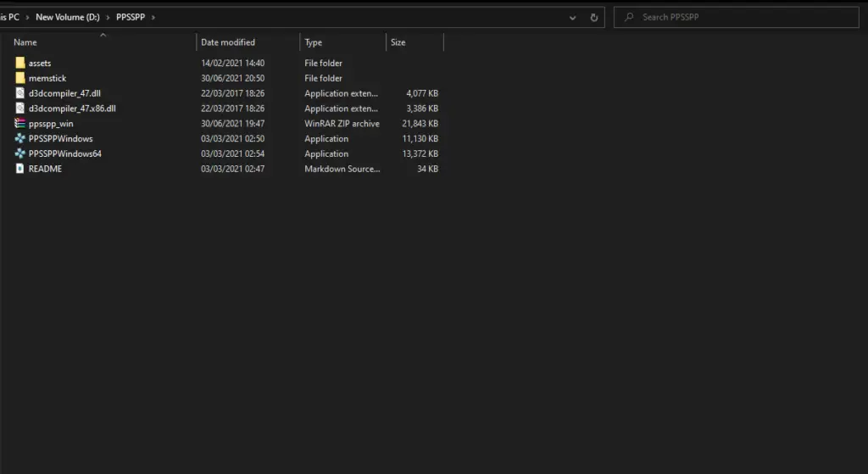This screenshot has width=868, height=474.
Task: Expand chevron after PPSSPP in breadcrumb
Action: point(153,17)
